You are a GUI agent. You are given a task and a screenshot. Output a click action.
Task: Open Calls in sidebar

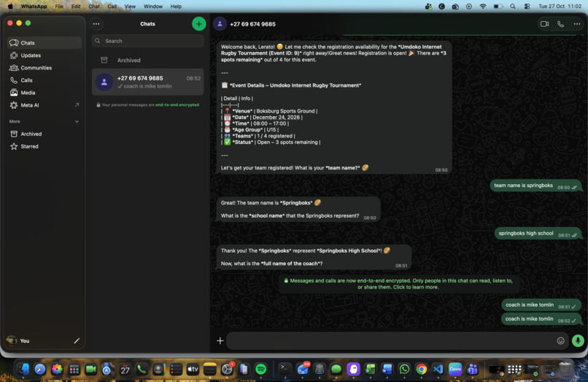(x=45, y=80)
